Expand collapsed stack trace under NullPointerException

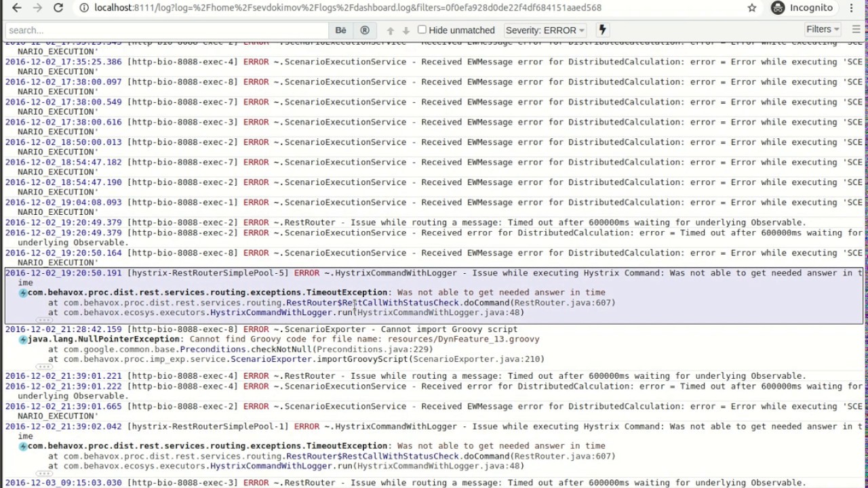(x=43, y=367)
